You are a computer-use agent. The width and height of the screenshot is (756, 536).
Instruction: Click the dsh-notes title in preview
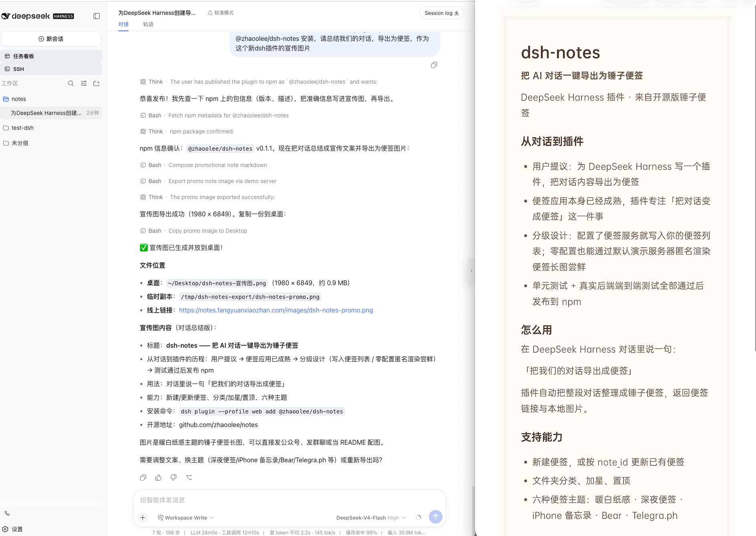coord(560,52)
